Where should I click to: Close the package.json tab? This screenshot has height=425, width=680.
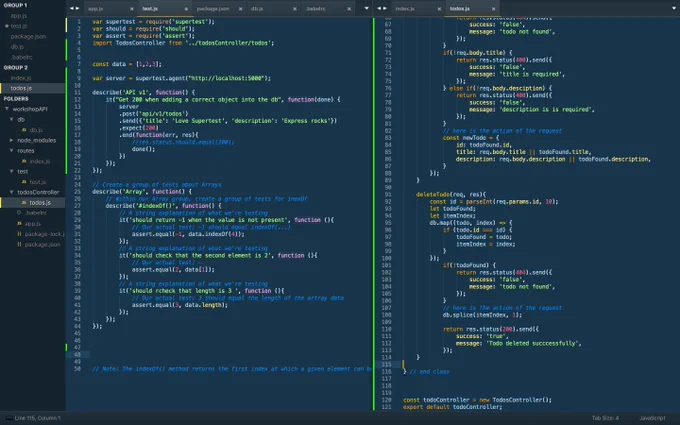240,9
